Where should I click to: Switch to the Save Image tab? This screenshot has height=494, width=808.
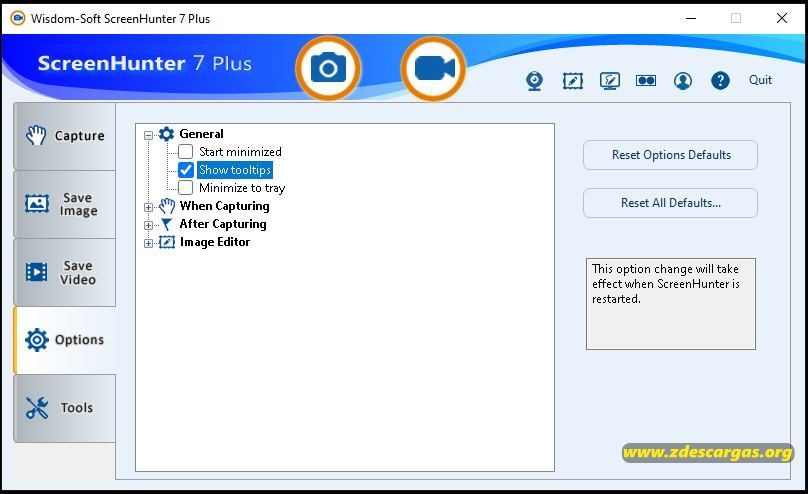pyautogui.click(x=65, y=204)
